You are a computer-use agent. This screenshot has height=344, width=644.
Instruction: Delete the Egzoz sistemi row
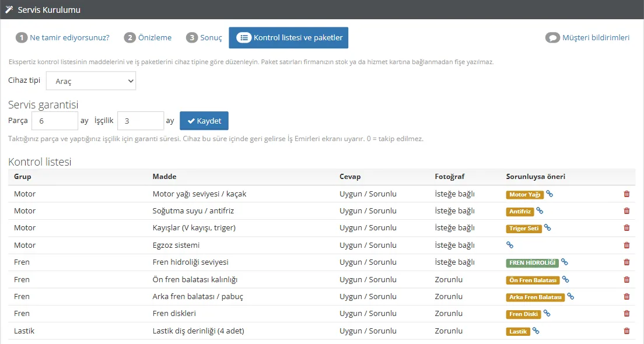click(626, 245)
